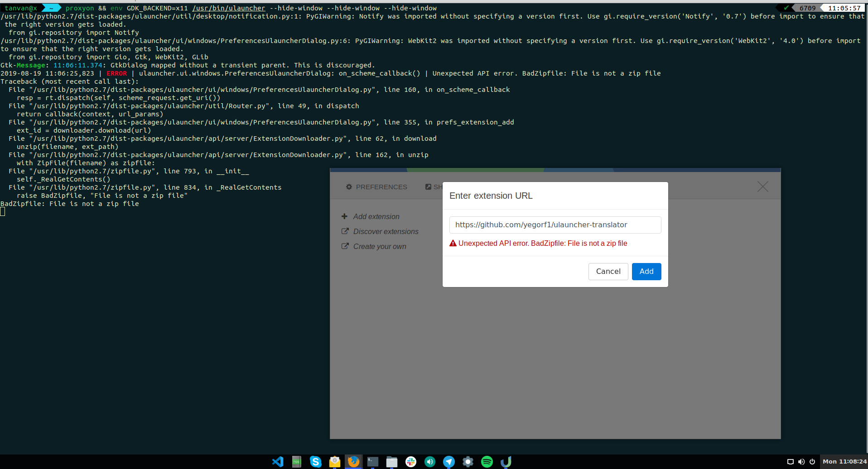Screen dimensions: 868x469
Task: Open the file manager from the taskbar
Action: point(391,461)
